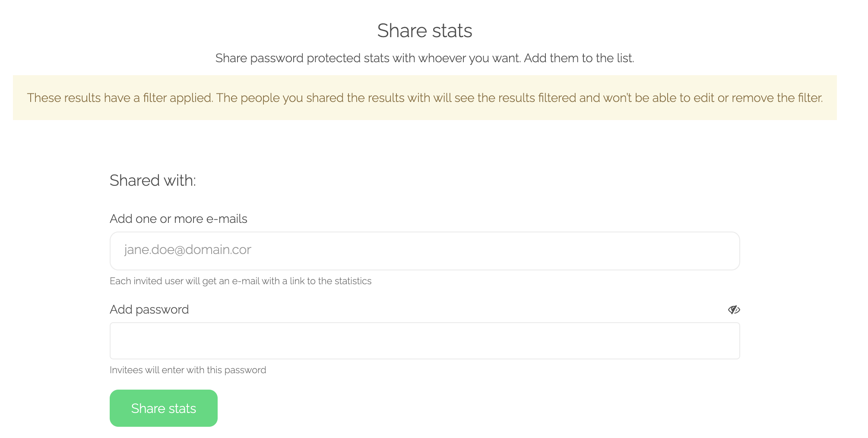The height and width of the screenshot is (438, 868).
Task: Click the "Add one or more e-mails" label
Action: (x=178, y=219)
